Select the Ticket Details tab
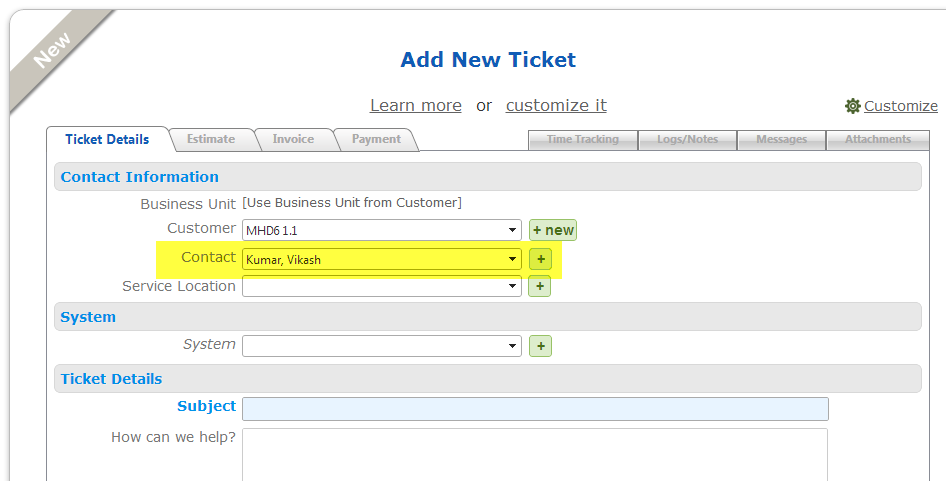 [x=107, y=139]
